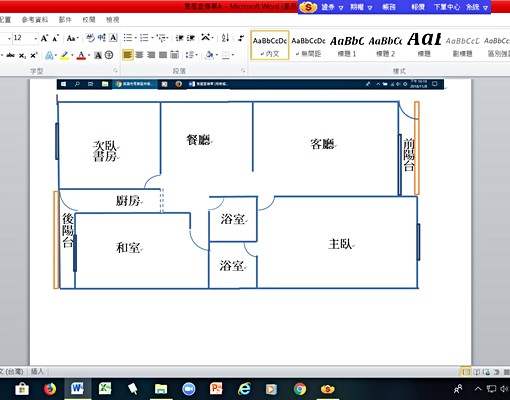Open the Paragraph dialog launcher
Viewport: 510px width, 400px height.
243,71
